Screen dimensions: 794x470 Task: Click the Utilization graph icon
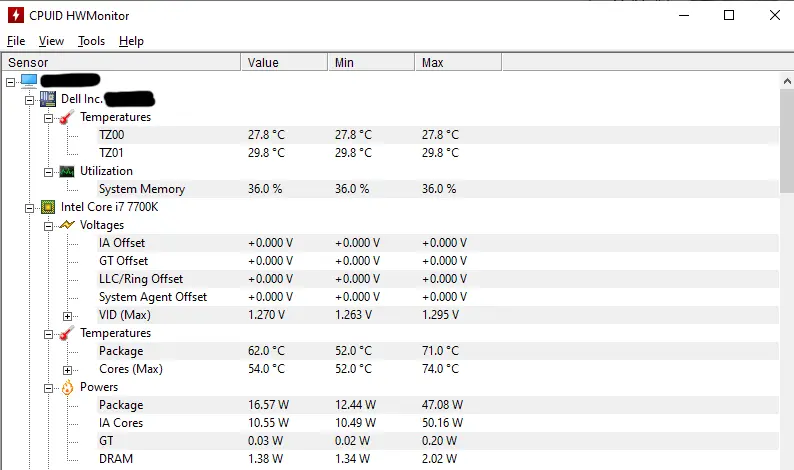pos(67,171)
